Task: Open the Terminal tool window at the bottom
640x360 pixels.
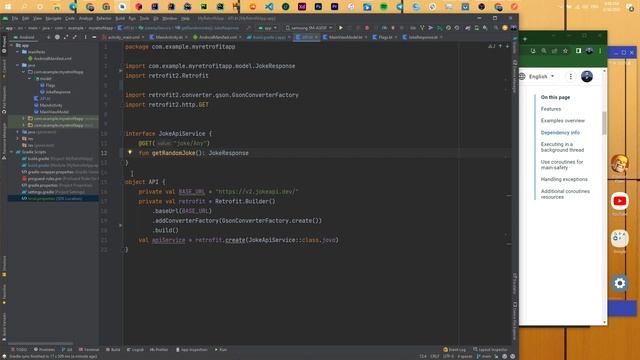Action: tap(89, 350)
